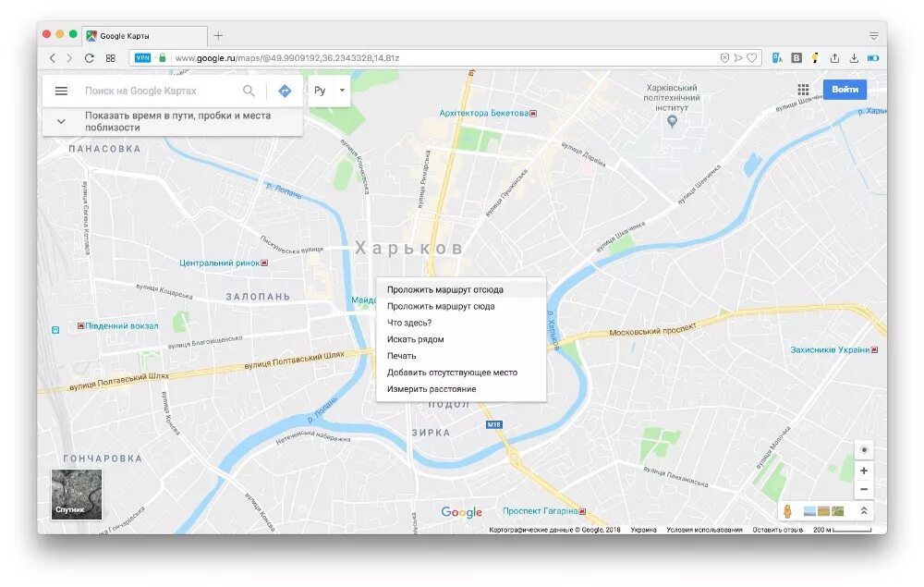
Task: Select Добавить отсутствующее место
Action: click(x=461, y=372)
